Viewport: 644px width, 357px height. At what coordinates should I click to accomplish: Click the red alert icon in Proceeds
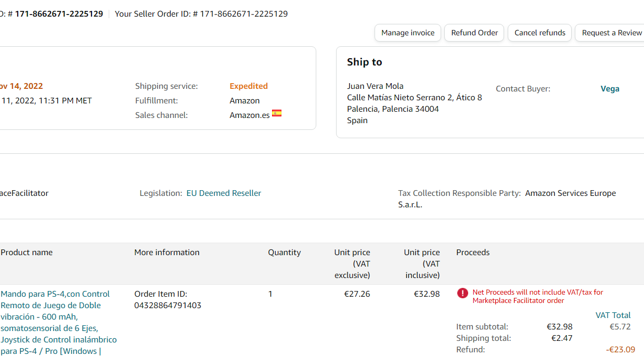(462, 293)
